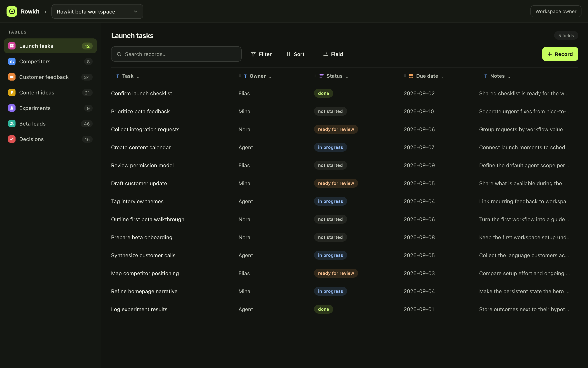Select the Prepare beta onboarding task cell
Image resolution: width=588 pixels, height=368 pixels.
tap(142, 238)
